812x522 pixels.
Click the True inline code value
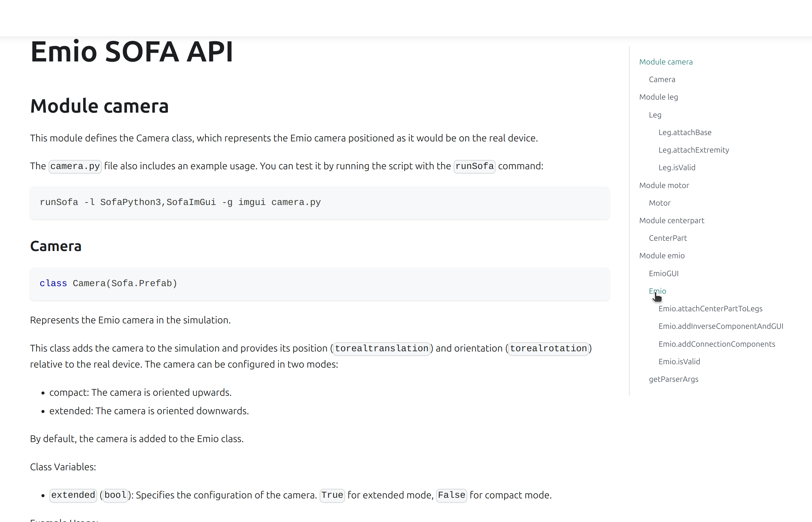(x=332, y=495)
